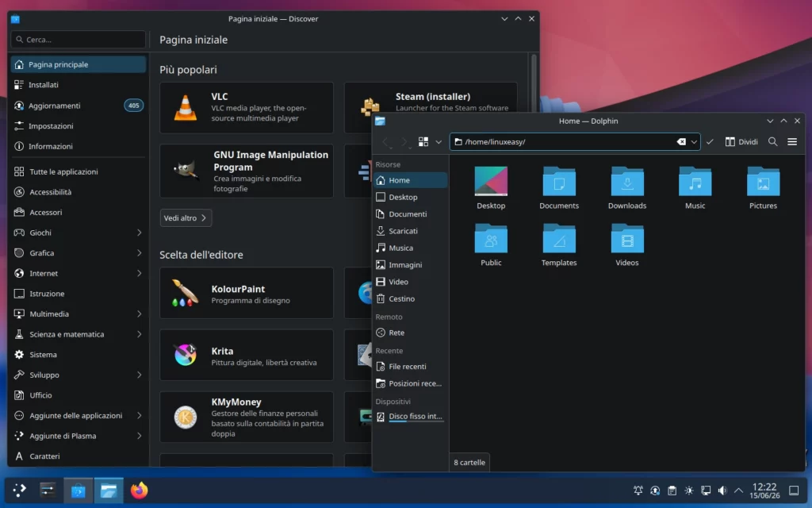Open the Videos folder icon

coord(627,238)
